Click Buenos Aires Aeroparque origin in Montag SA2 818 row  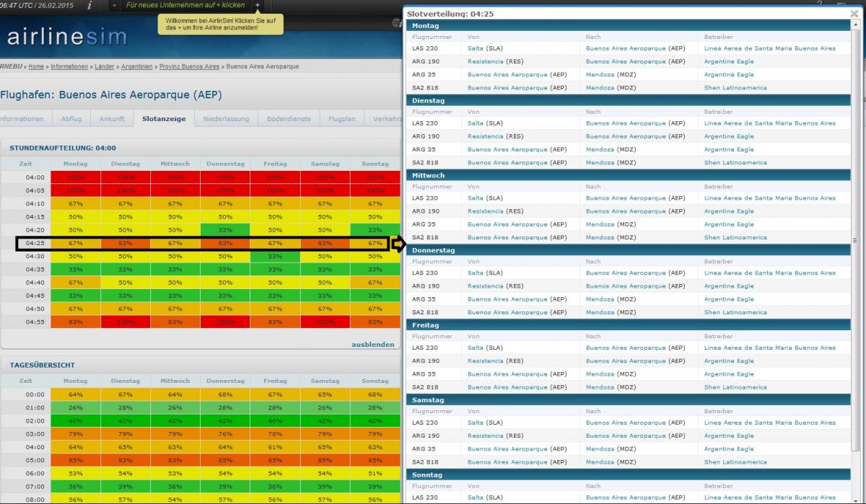[507, 87]
